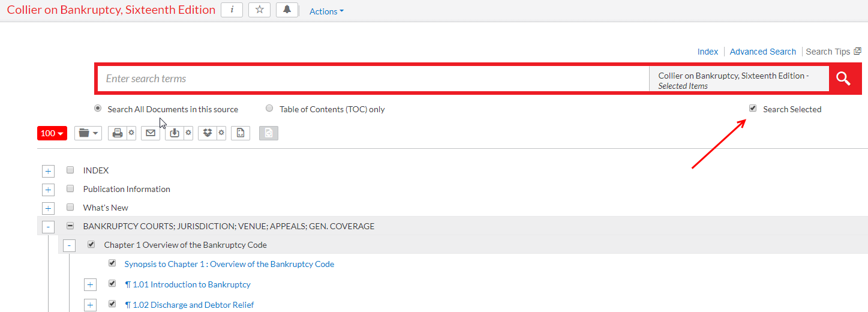Screen dimensions: 868x312
Task: Check the What's New checkbox
Action: [x=70, y=207]
